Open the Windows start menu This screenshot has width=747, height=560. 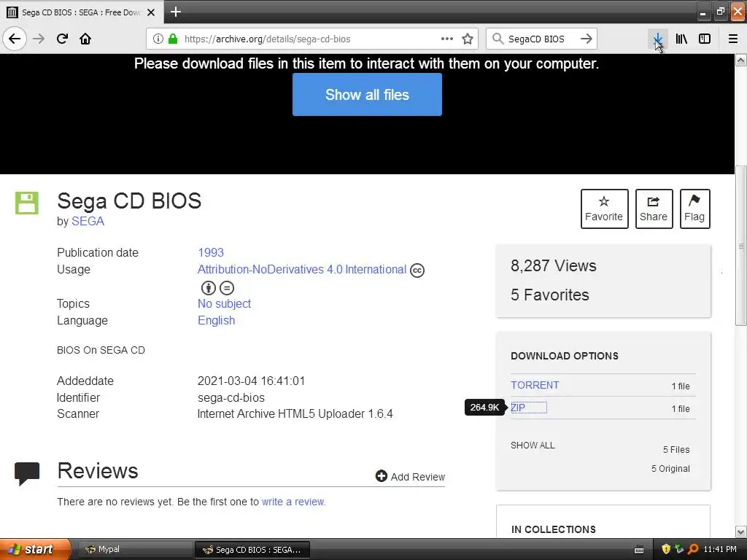[x=35, y=549]
